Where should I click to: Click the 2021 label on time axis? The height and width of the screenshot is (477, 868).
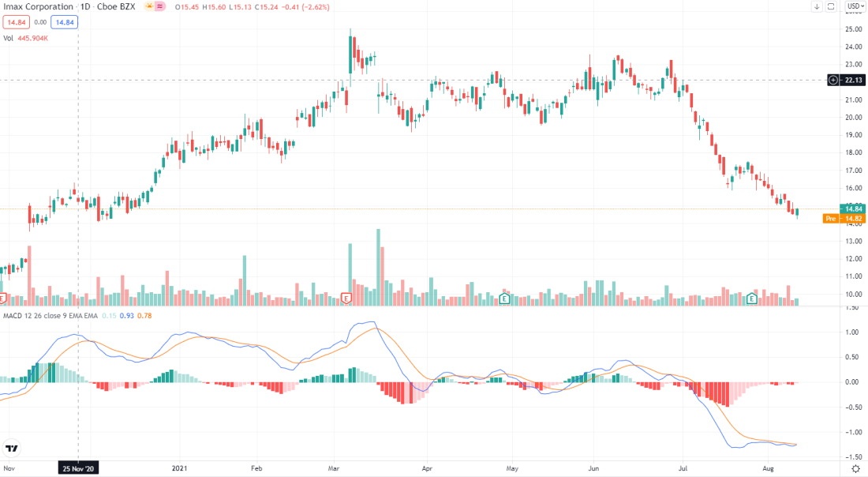click(179, 468)
